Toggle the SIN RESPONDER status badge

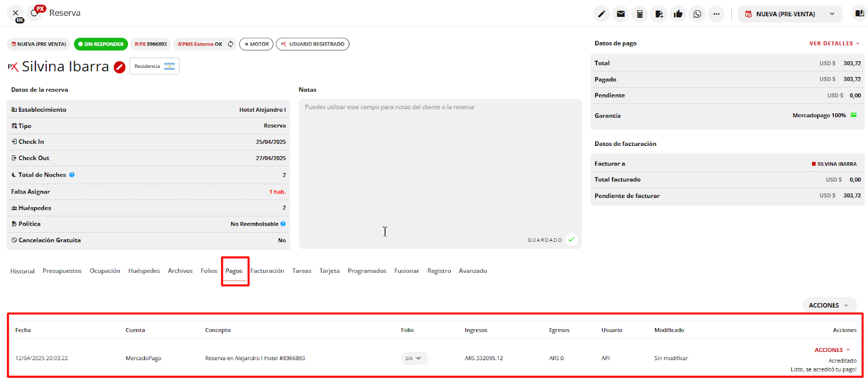pos(101,44)
